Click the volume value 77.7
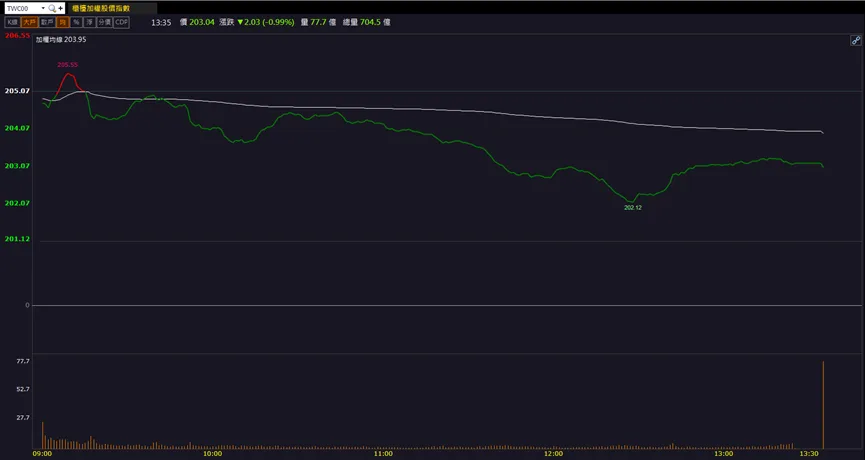 (318, 22)
